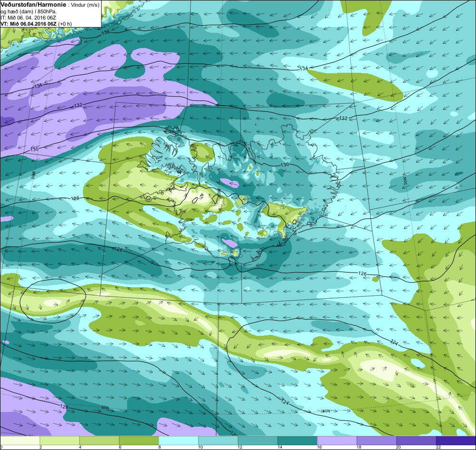Click the "Vindur (m/s)" label
This screenshot has width=476, height=450.
pyautogui.click(x=85, y=5)
